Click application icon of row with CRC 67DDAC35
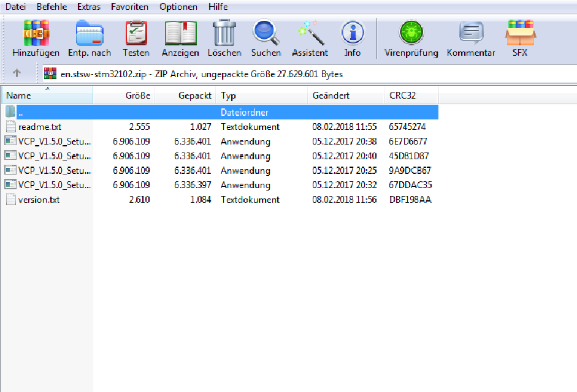577x392 pixels. [10, 184]
